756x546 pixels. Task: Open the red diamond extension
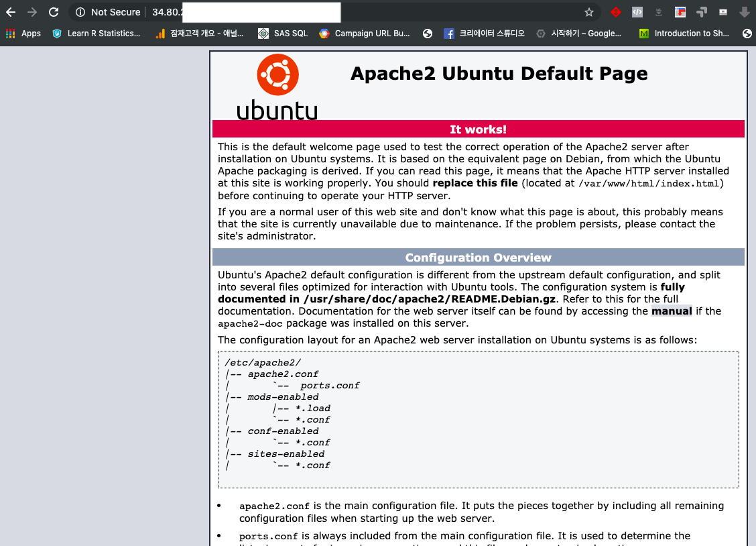(x=616, y=13)
